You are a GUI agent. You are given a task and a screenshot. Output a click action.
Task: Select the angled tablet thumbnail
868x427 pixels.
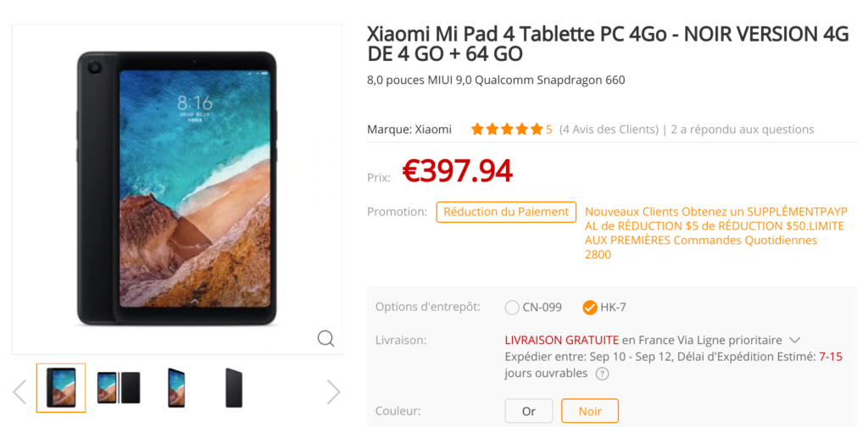tap(176, 388)
